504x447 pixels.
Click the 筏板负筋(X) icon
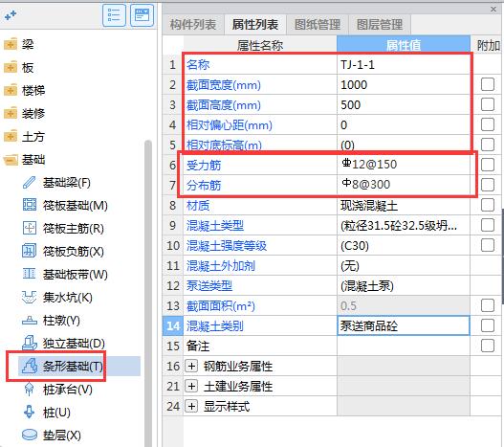30,251
